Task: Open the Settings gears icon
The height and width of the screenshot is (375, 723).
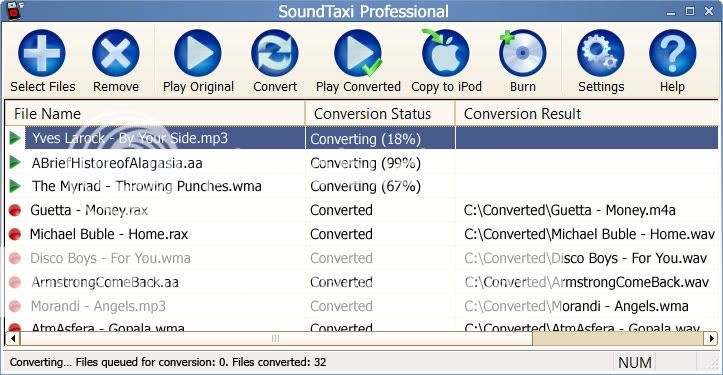Action: click(601, 54)
